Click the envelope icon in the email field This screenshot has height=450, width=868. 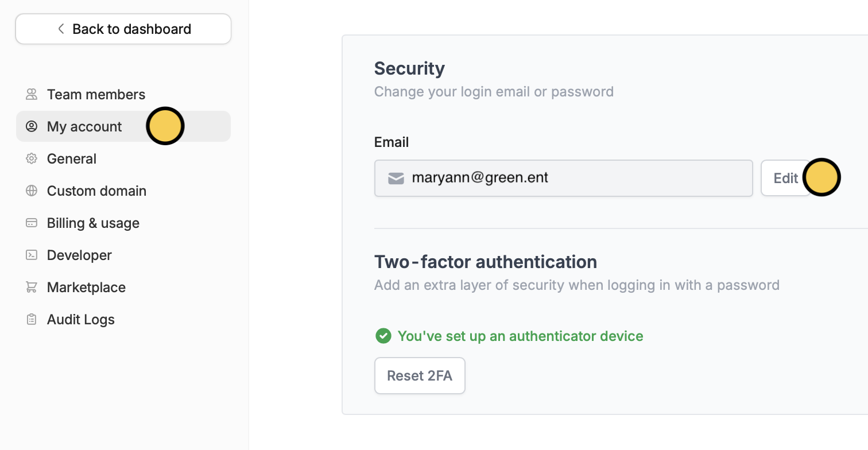pos(396,178)
